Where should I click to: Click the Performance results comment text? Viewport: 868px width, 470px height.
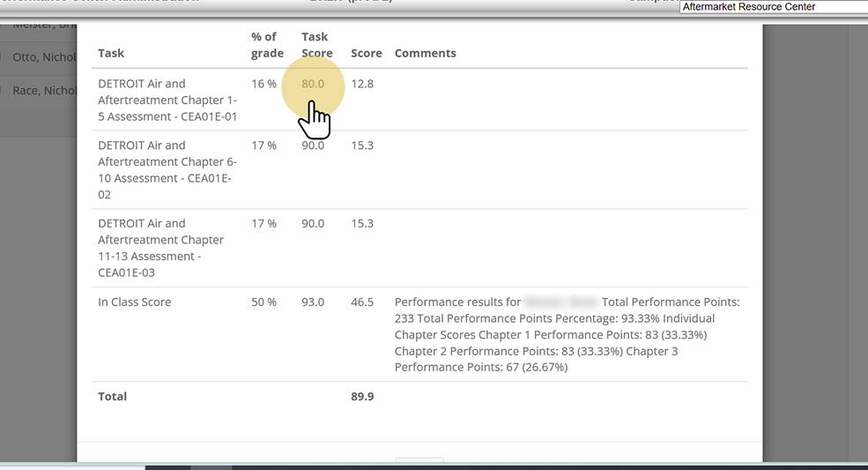[567, 335]
